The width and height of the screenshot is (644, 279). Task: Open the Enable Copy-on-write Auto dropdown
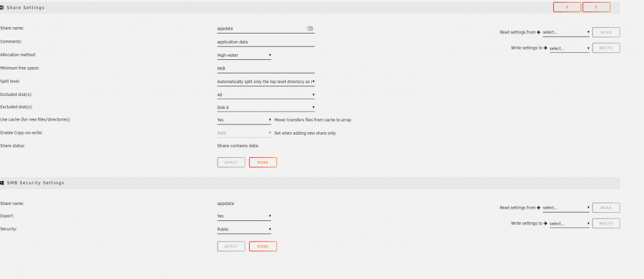pos(244,133)
